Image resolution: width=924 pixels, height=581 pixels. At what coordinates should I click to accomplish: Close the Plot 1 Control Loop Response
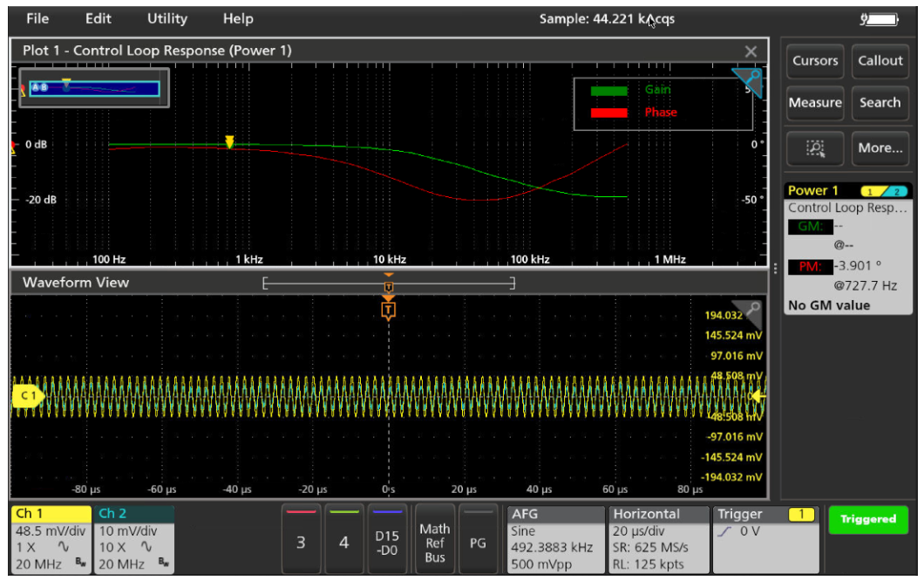[x=751, y=51]
